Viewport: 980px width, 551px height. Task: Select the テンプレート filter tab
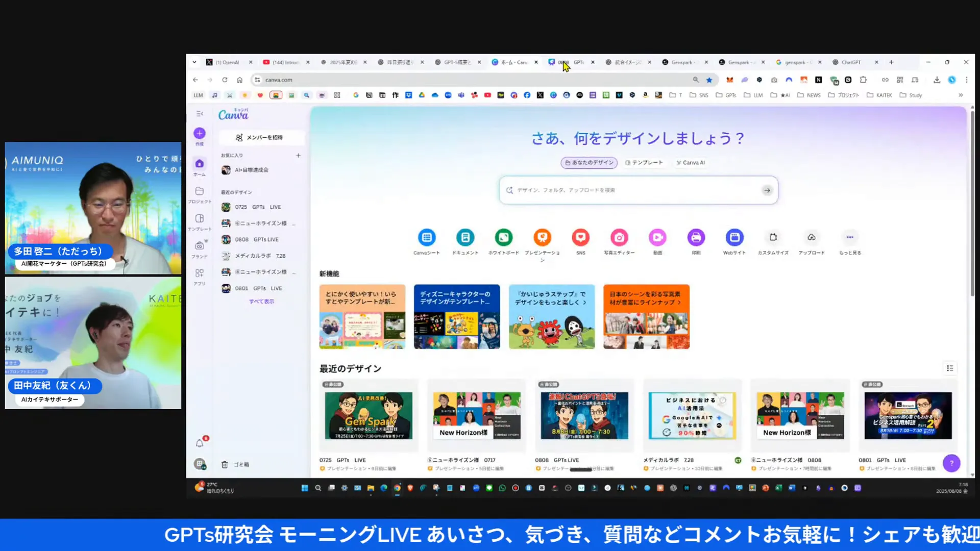[x=644, y=163]
